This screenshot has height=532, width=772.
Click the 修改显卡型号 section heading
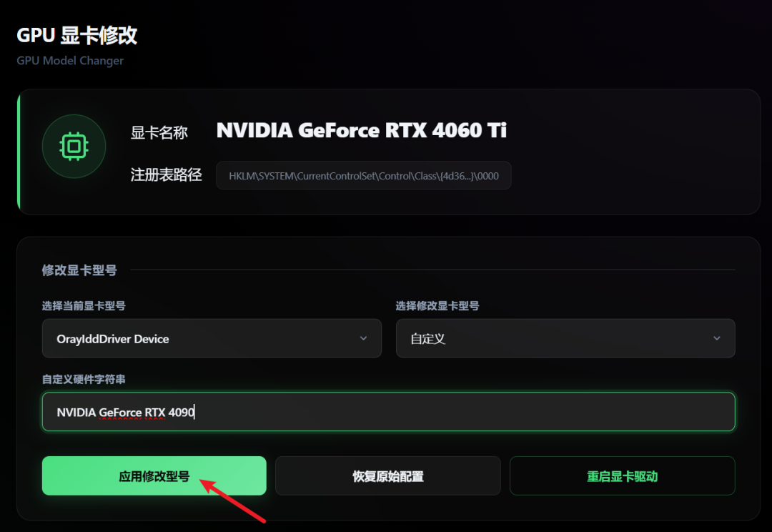click(79, 270)
